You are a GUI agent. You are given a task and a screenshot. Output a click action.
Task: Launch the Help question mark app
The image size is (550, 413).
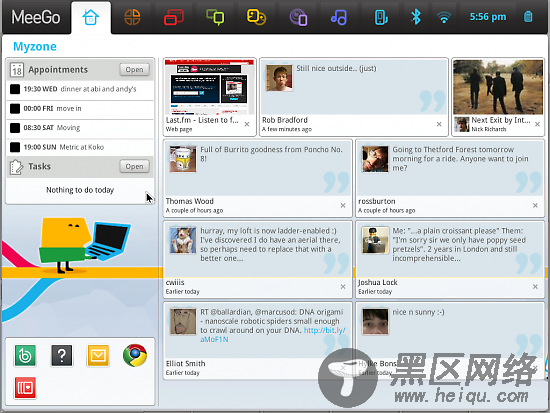(x=62, y=356)
